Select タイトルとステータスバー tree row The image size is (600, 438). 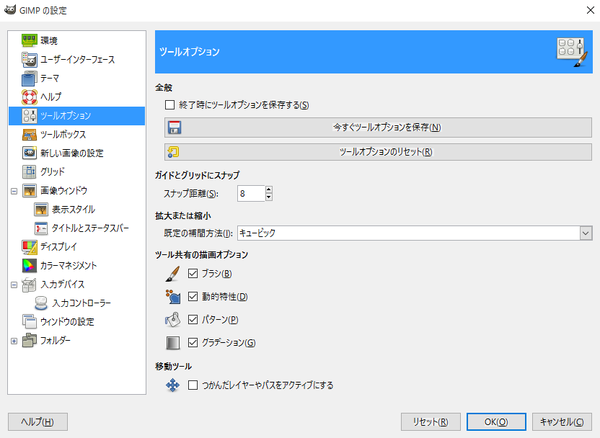[x=90, y=228]
